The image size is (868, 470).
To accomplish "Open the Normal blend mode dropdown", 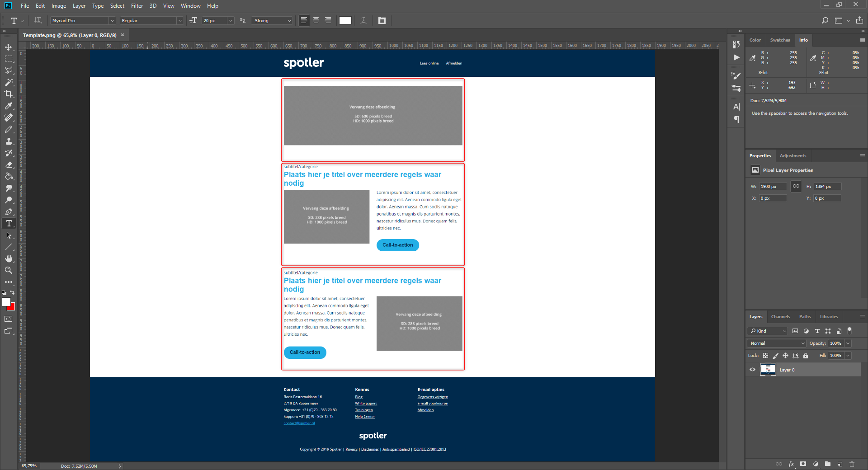I will point(776,343).
